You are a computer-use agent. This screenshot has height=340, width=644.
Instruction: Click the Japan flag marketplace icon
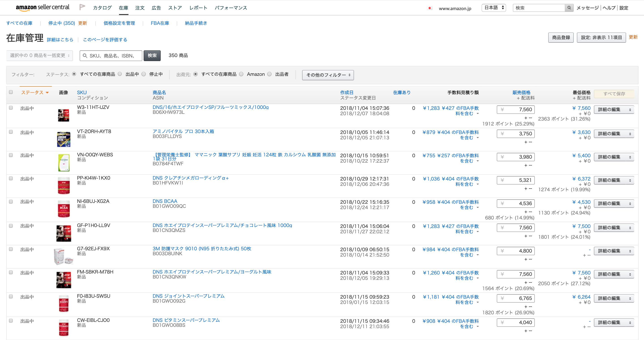tap(430, 8)
